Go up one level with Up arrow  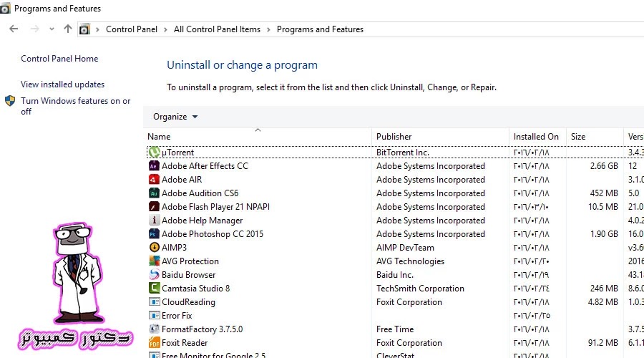(x=68, y=29)
